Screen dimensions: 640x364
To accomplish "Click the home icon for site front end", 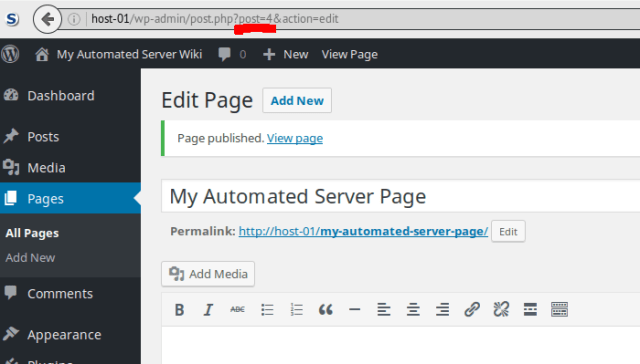I will click(x=42, y=54).
